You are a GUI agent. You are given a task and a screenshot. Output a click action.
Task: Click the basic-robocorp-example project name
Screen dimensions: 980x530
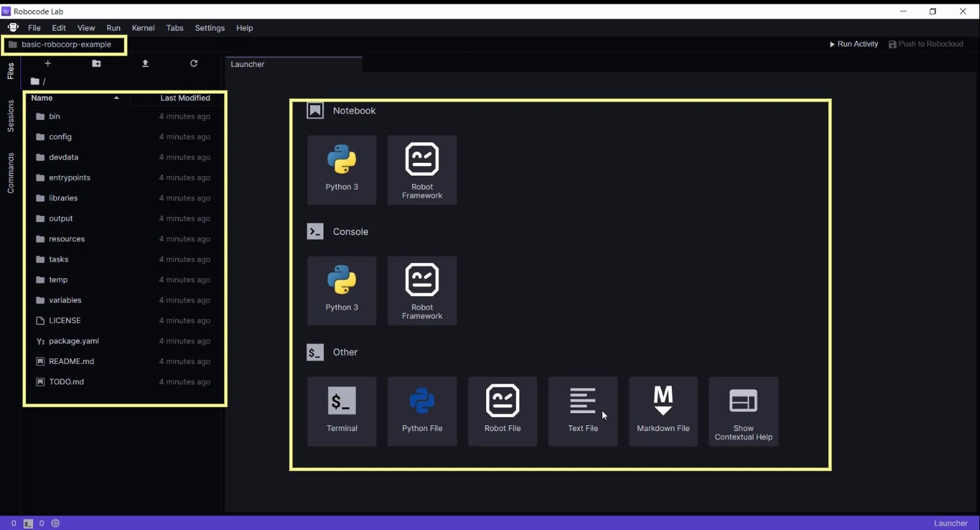tap(66, 45)
